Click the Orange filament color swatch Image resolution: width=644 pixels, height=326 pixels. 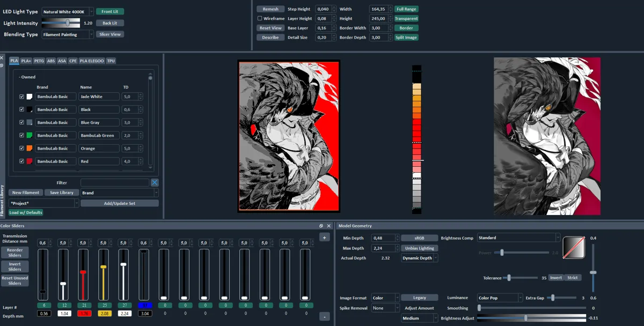pos(30,148)
